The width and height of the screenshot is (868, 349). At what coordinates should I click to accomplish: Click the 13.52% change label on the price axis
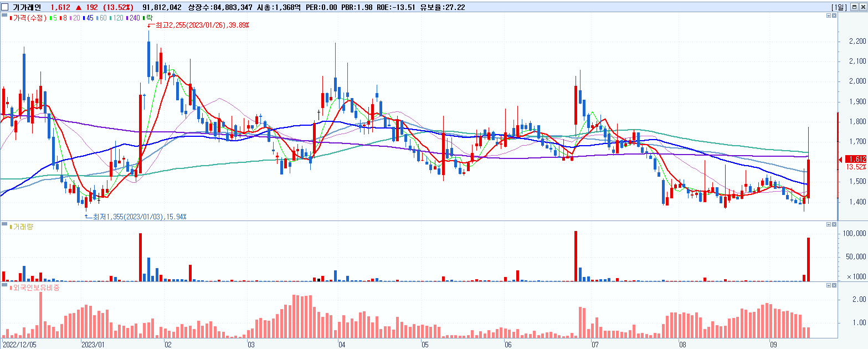pyautogui.click(x=856, y=167)
